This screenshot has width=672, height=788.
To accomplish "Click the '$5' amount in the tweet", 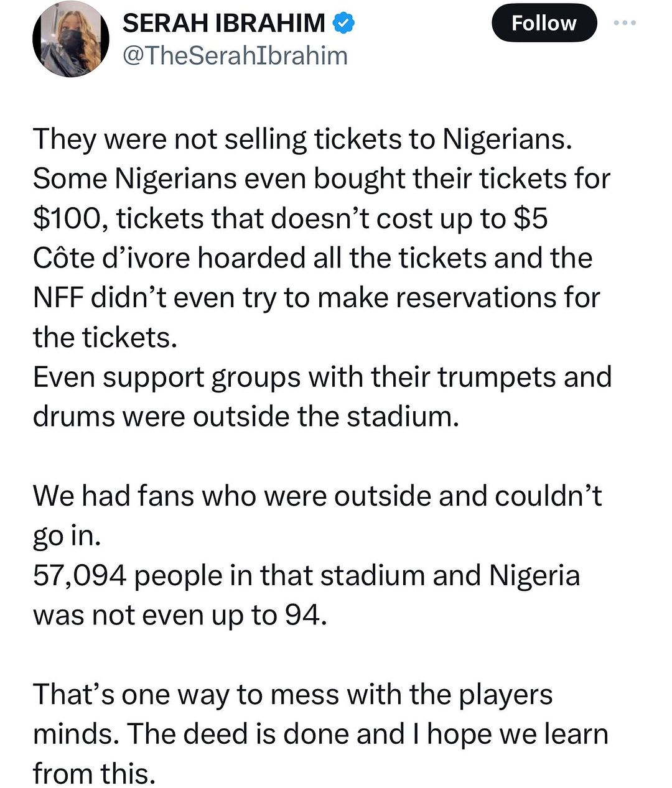I will coord(531,218).
